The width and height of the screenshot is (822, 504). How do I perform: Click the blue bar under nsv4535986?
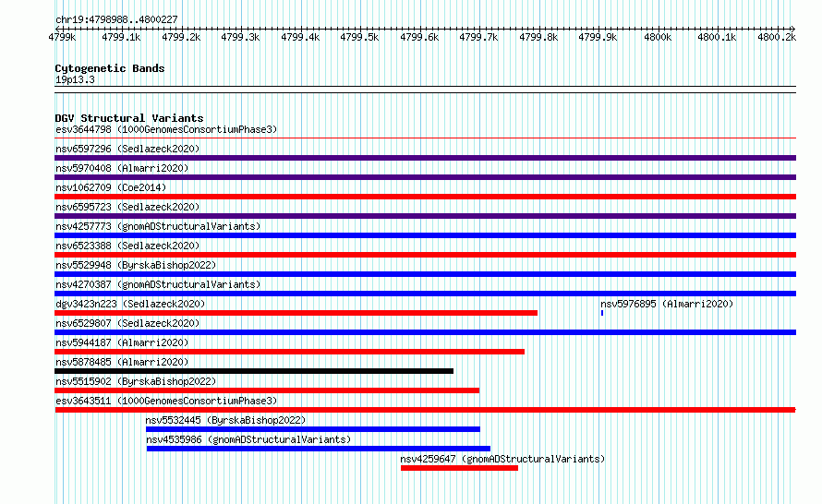point(319,449)
